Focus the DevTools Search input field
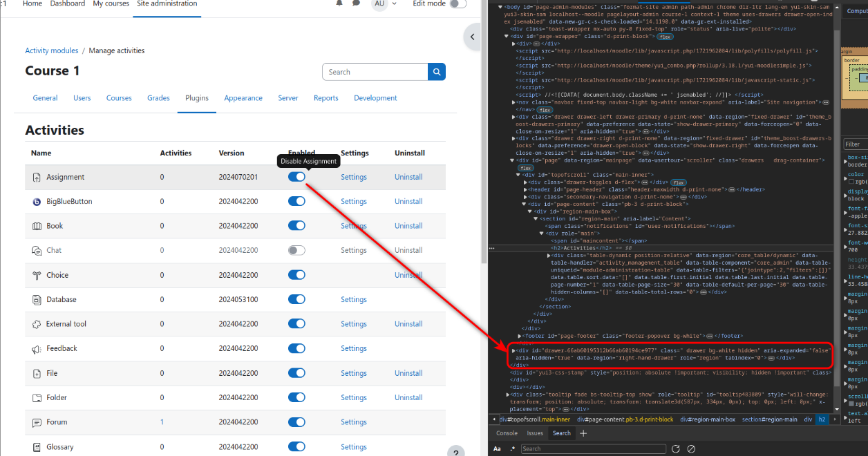This screenshot has width=868, height=456. tap(594, 449)
